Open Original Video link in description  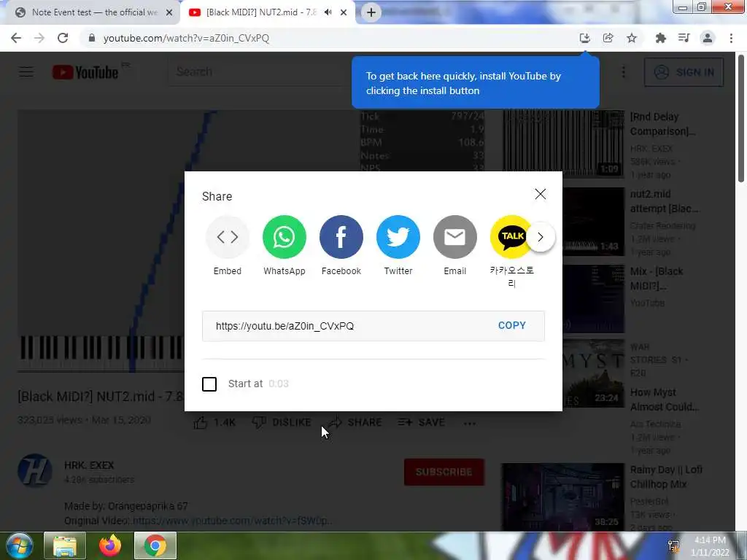231,521
